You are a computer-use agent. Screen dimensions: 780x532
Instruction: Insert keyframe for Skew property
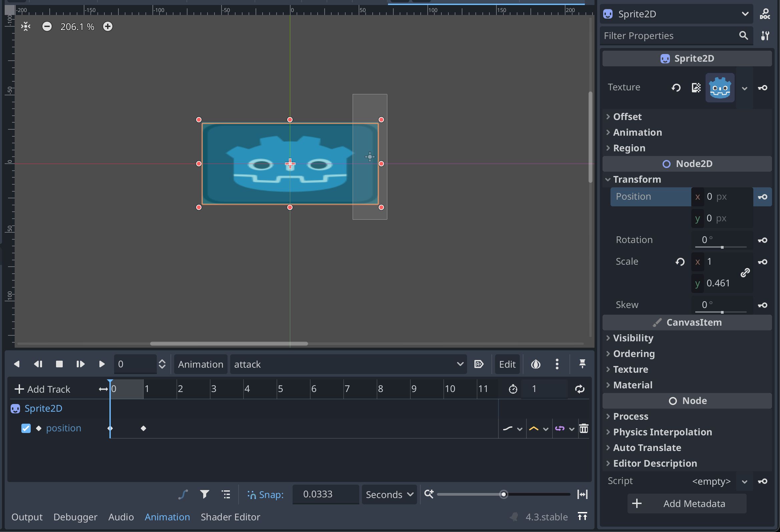tap(762, 305)
